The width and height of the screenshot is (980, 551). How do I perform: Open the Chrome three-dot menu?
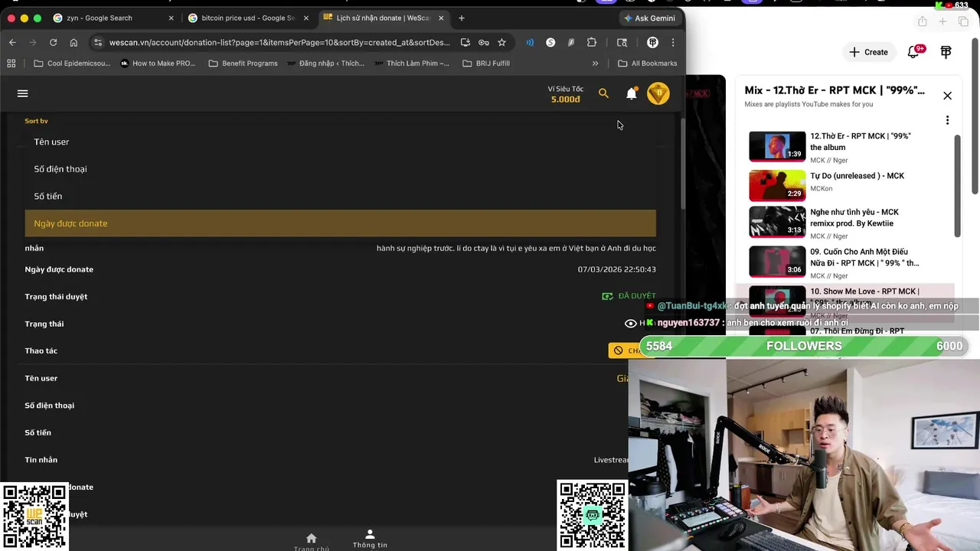tap(673, 42)
